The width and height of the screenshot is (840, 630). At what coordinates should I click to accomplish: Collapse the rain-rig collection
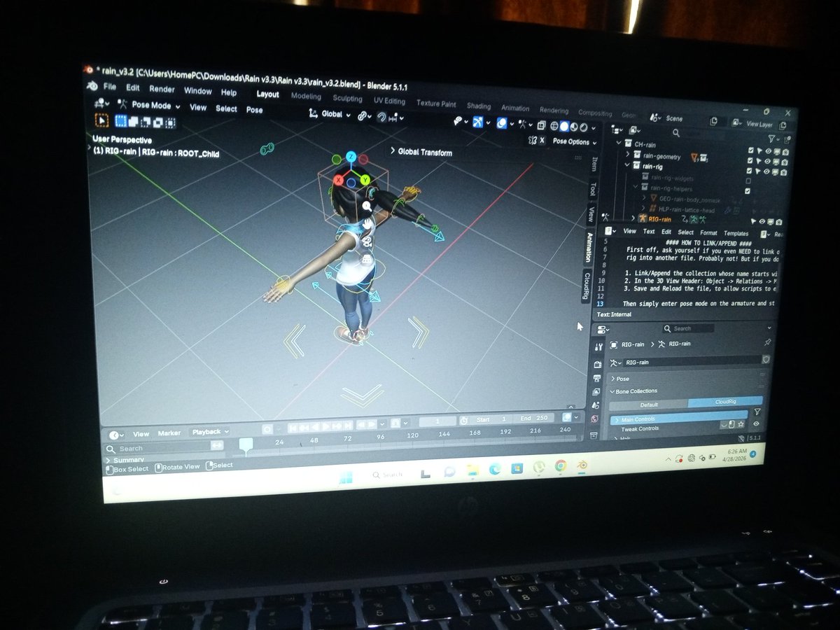coord(627,165)
